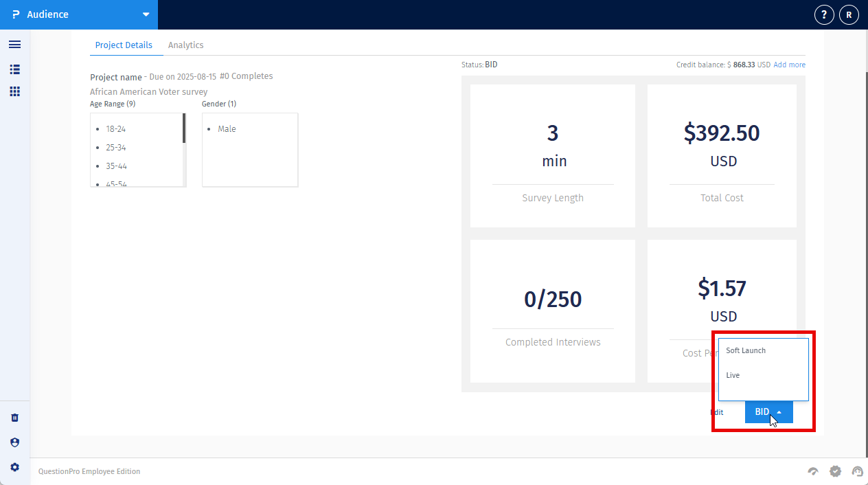Click the verified badge icon in footer
This screenshot has width=868, height=485.
coord(835,471)
